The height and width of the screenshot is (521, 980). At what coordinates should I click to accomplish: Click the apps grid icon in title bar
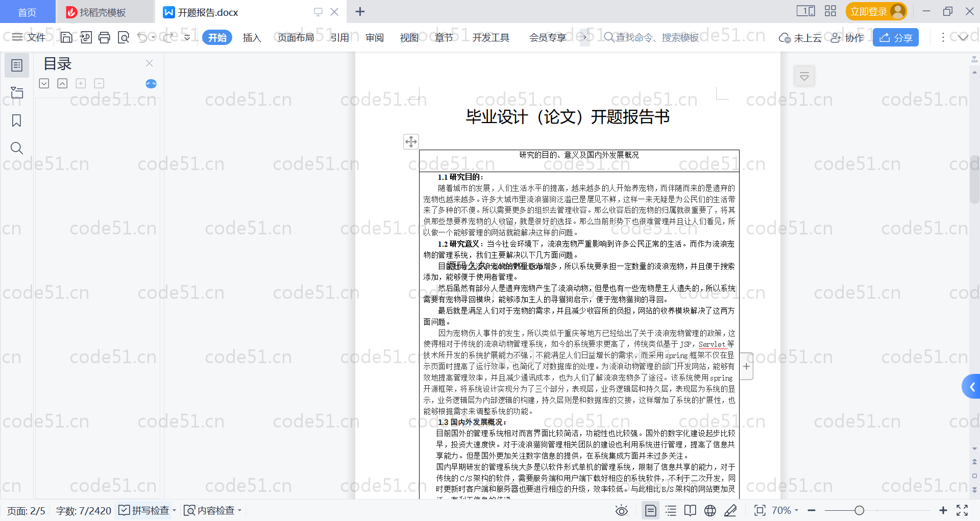pos(830,11)
